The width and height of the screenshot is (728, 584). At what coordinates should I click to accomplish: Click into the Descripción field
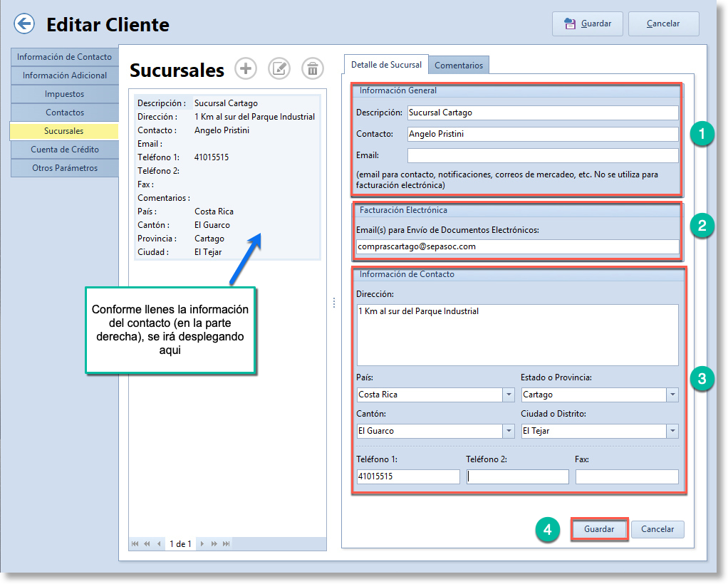pos(543,113)
